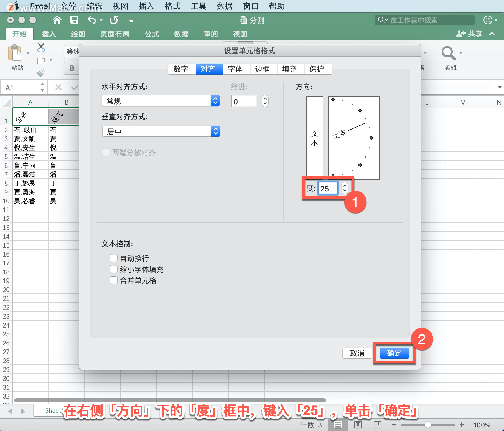Click the Format Painter brush icon
This screenshot has width=504, height=431.
tap(41, 73)
